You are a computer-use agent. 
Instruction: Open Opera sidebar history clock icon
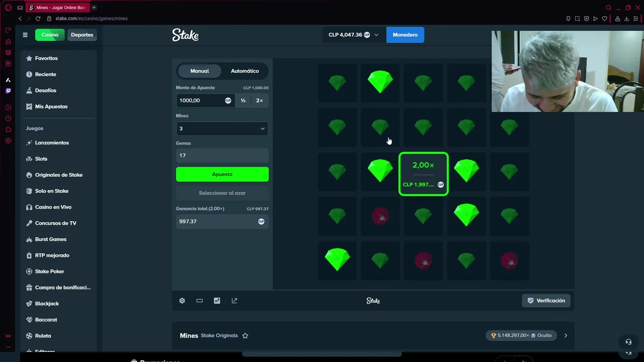8,119
